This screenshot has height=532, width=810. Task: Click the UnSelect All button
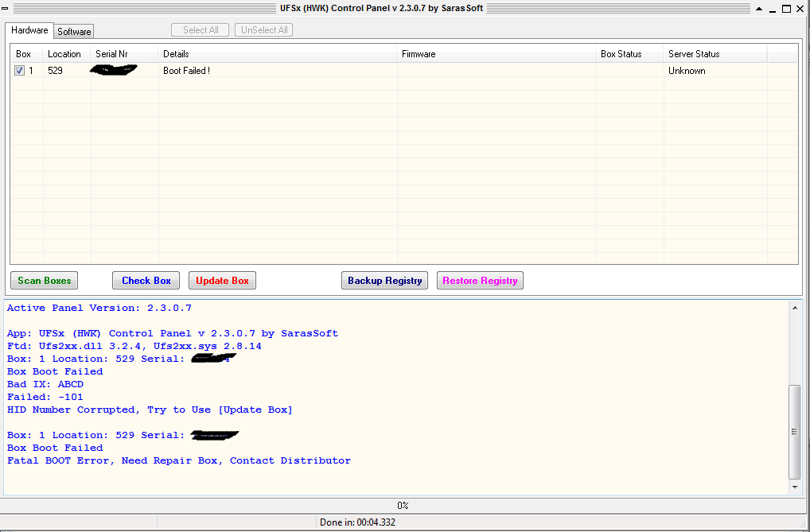coord(264,30)
